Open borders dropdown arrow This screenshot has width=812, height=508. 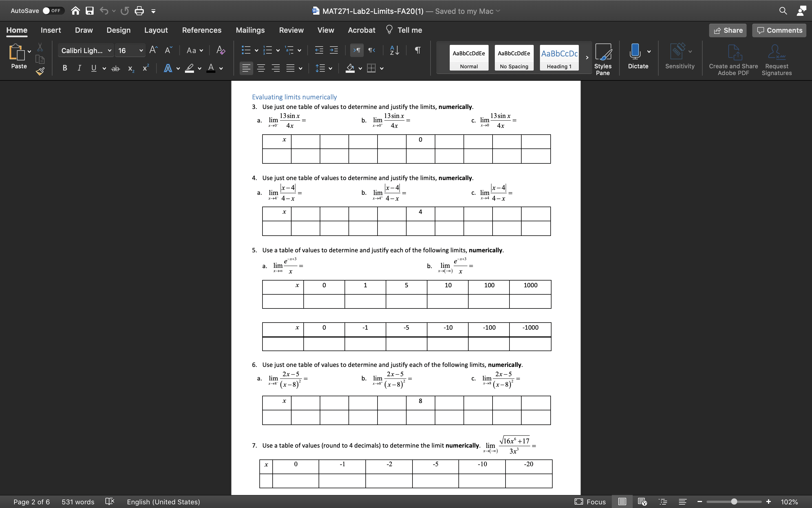(382, 69)
